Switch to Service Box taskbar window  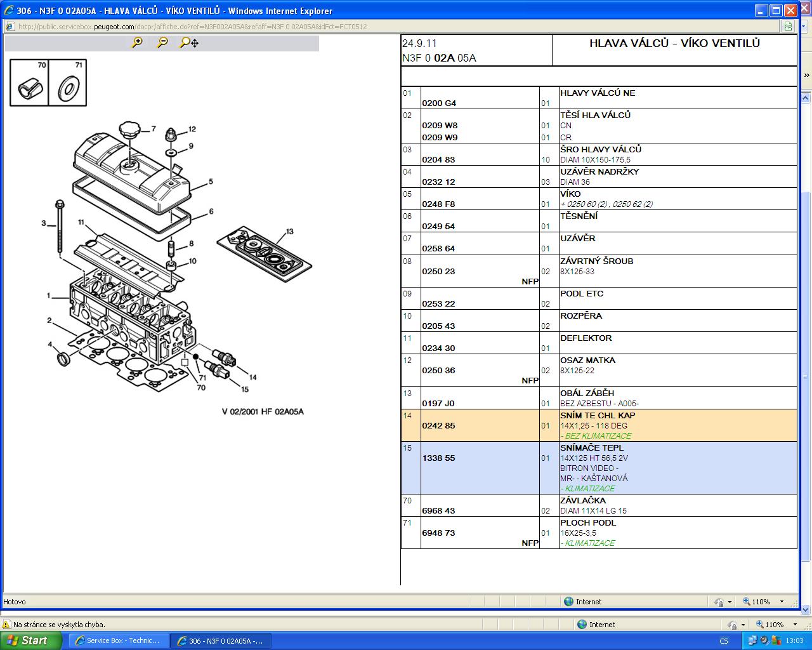(x=117, y=640)
